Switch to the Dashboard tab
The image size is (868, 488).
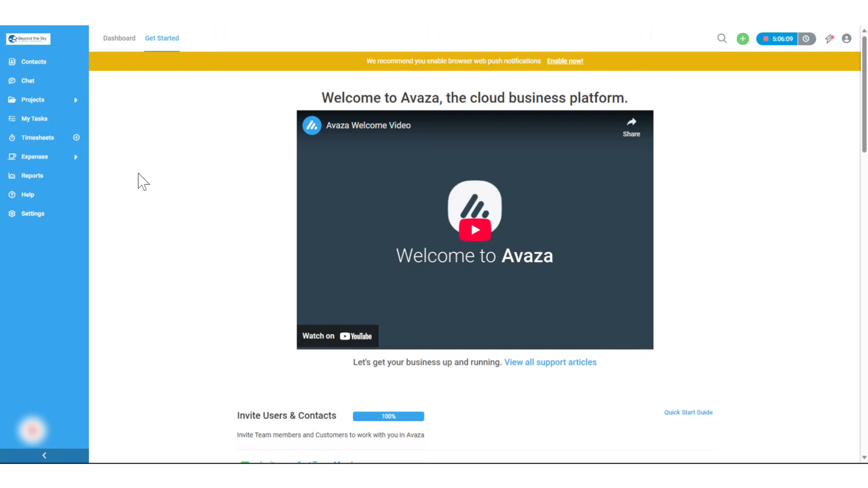coord(119,38)
